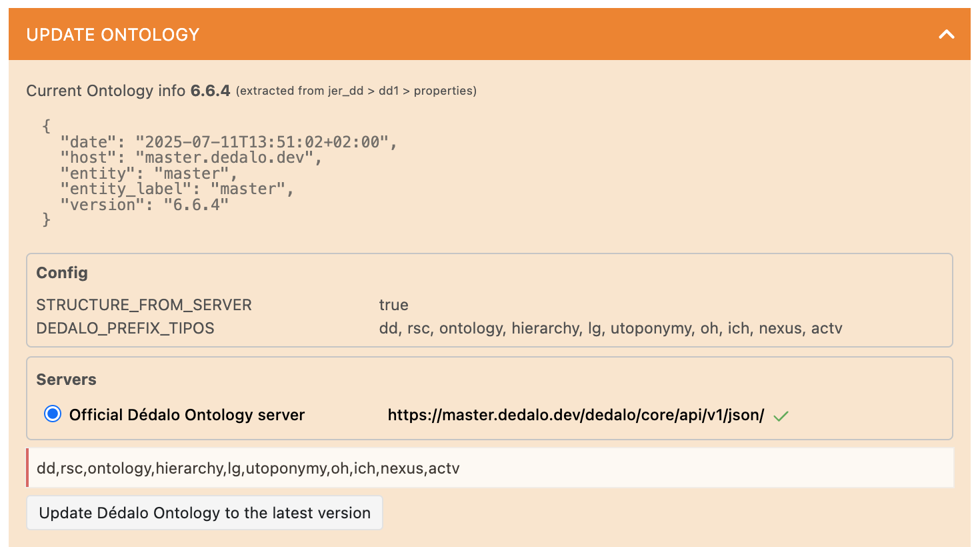Click the JSON entity master line
The image size is (980, 547).
tap(149, 173)
